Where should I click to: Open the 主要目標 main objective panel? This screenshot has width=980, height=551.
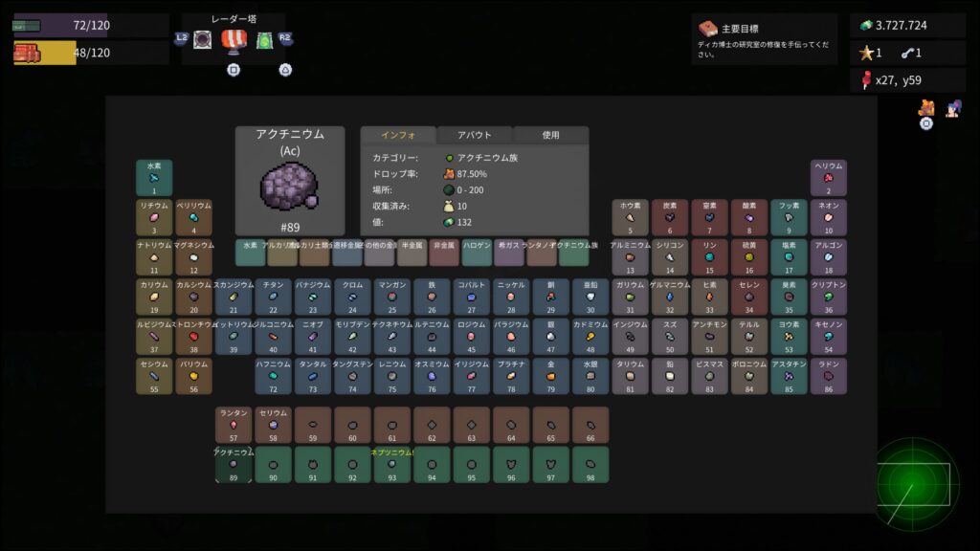coord(764,39)
